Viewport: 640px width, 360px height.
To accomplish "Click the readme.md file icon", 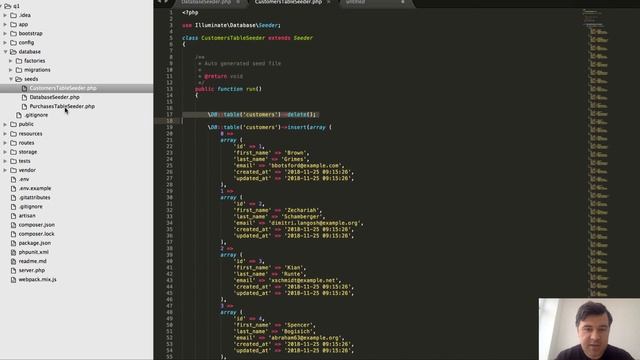I will point(13,261).
